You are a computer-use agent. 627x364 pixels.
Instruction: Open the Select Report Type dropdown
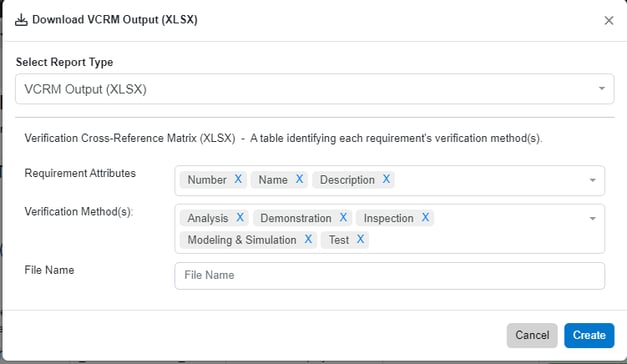coord(314,89)
